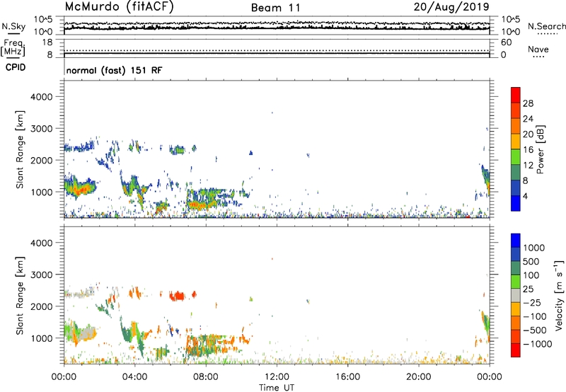
Task: Click the 4 tick on Power colorbar
Action: [x=526, y=196]
